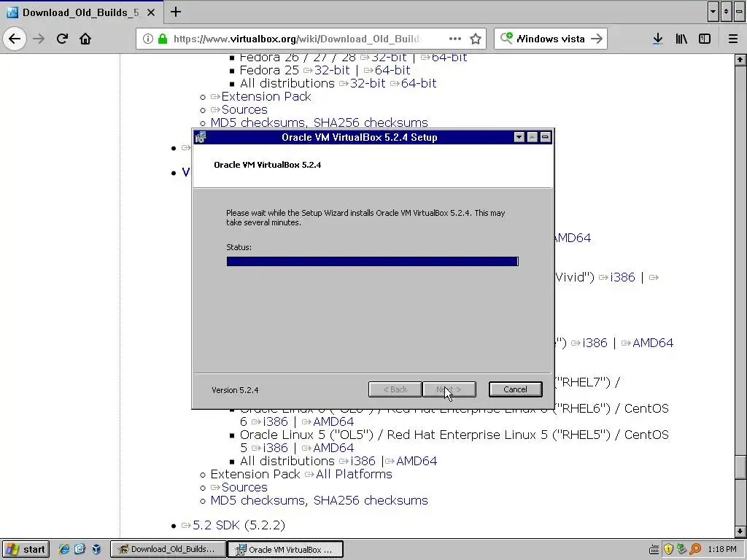The width and height of the screenshot is (747, 560).
Task: Click the browser forward arrow
Action: point(39,39)
